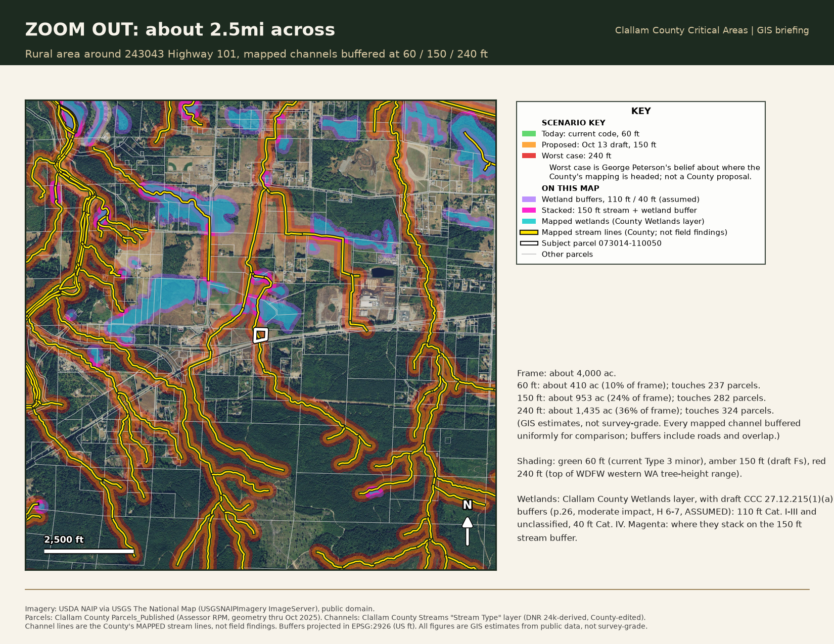Click the gray 'Other parcels' legend line
The width and height of the screenshot is (834, 644).
click(529, 255)
